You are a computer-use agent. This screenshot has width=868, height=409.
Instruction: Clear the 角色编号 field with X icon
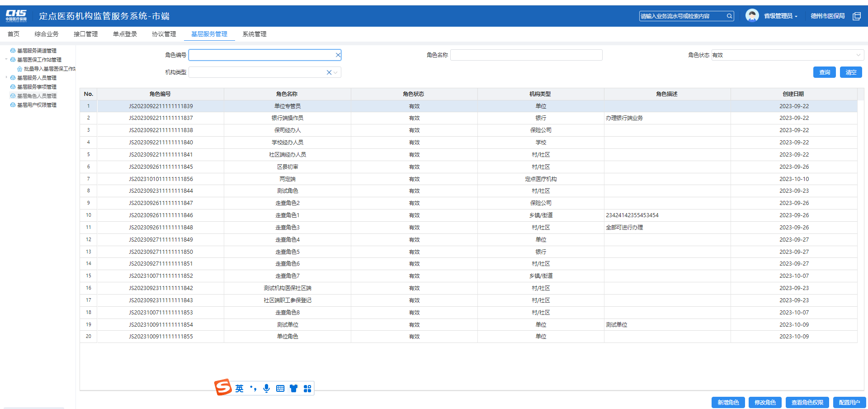(338, 55)
